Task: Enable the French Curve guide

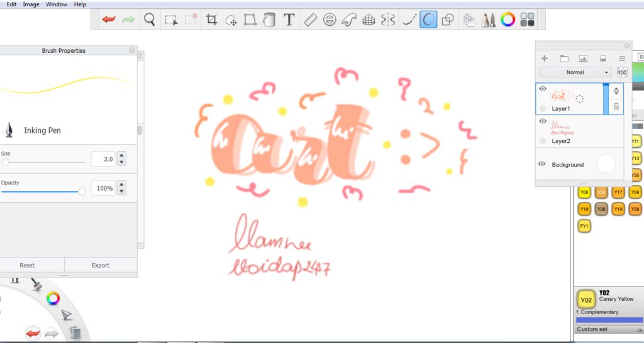Action: click(x=348, y=20)
